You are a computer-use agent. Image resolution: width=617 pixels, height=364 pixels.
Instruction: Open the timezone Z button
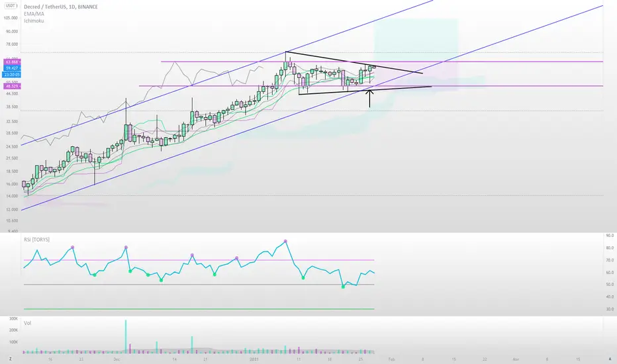click(10, 359)
